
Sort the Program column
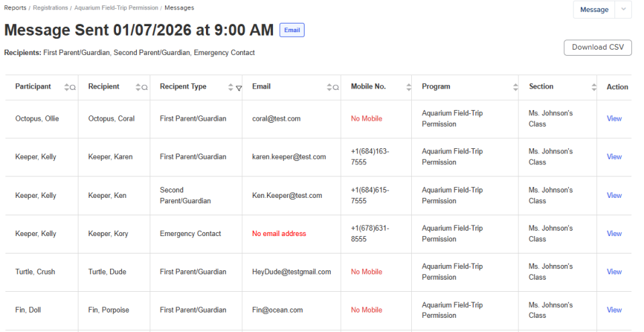pyautogui.click(x=515, y=87)
